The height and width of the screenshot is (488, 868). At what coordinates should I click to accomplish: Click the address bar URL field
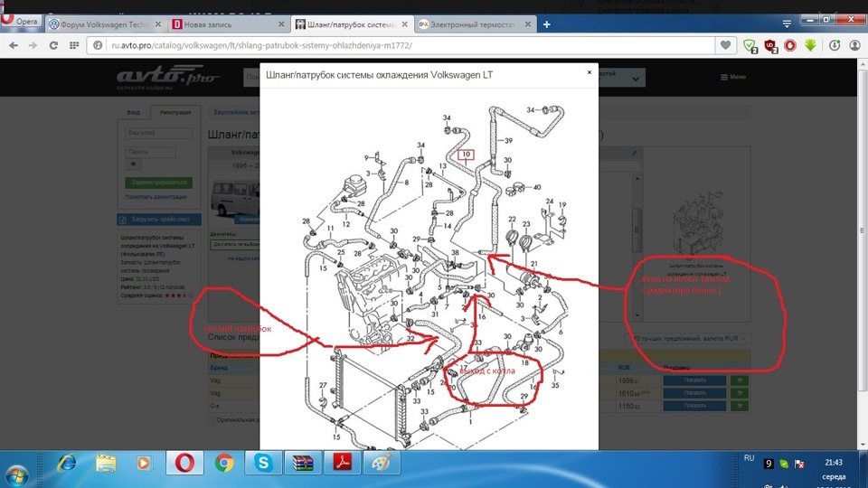coord(401,45)
